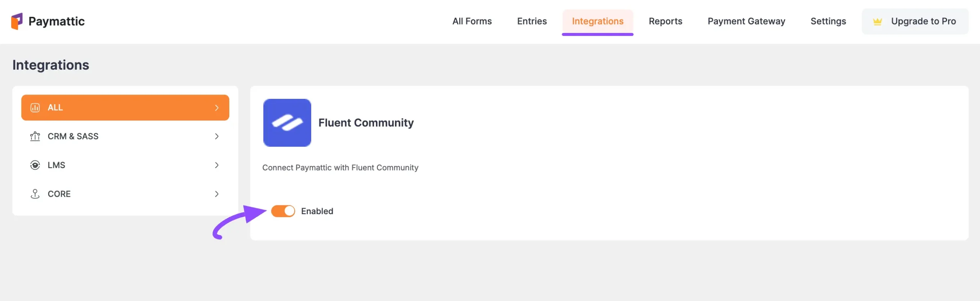Open the Settings tab
This screenshot has width=980, height=301.
click(x=828, y=21)
